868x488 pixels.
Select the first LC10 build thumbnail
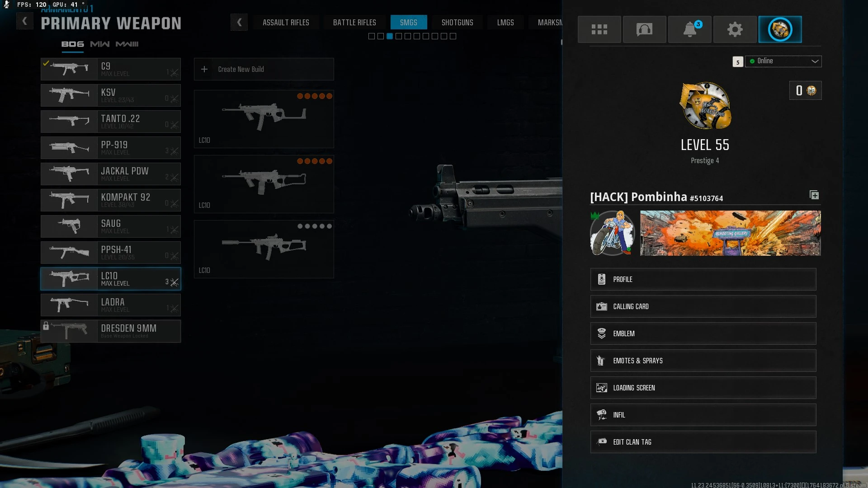(x=264, y=119)
